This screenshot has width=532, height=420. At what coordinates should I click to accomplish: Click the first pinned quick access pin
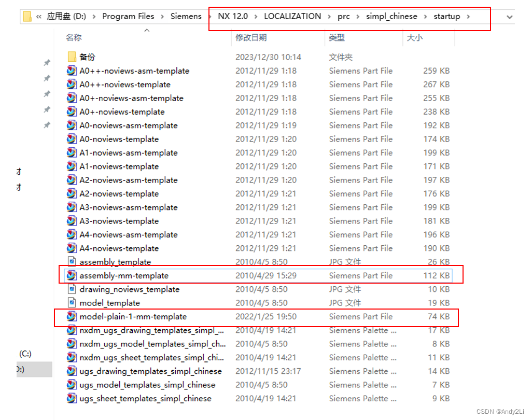pyautogui.click(x=47, y=62)
